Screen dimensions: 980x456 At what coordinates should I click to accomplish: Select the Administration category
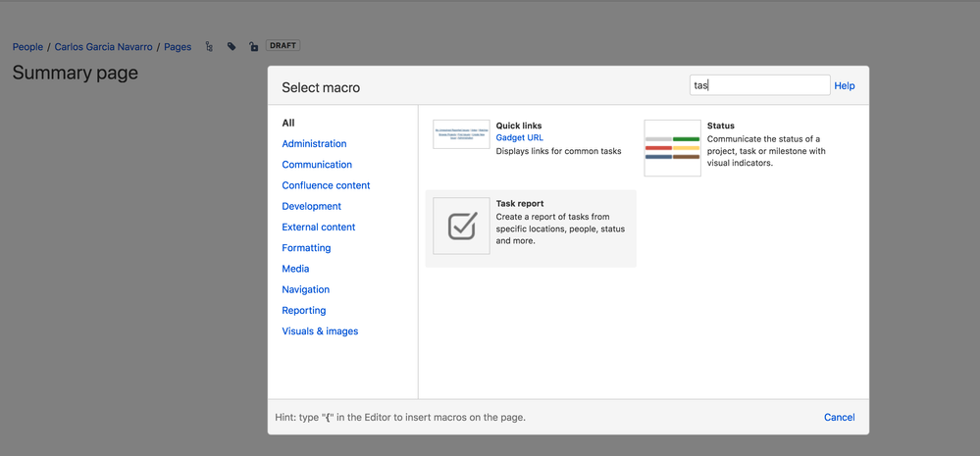click(314, 144)
